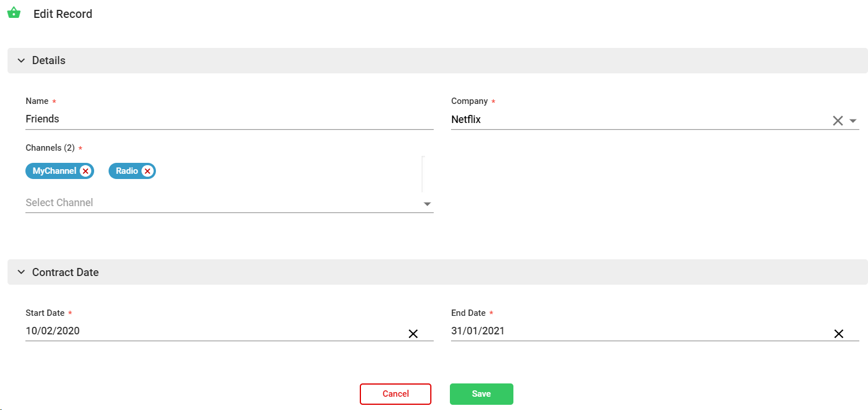
Task: Click the Radio chip label
Action: [x=127, y=171]
